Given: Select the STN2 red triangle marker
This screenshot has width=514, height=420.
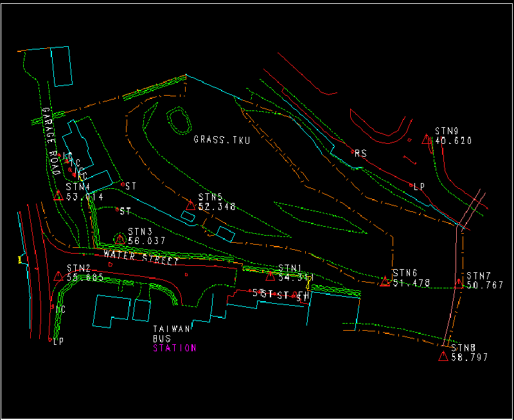Looking at the screenshot, I should pos(58,276).
